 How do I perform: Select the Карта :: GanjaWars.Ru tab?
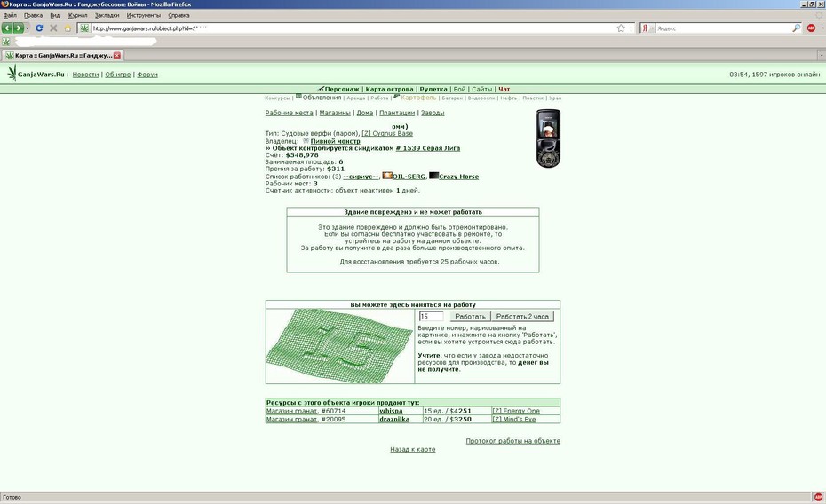pyautogui.click(x=62, y=55)
